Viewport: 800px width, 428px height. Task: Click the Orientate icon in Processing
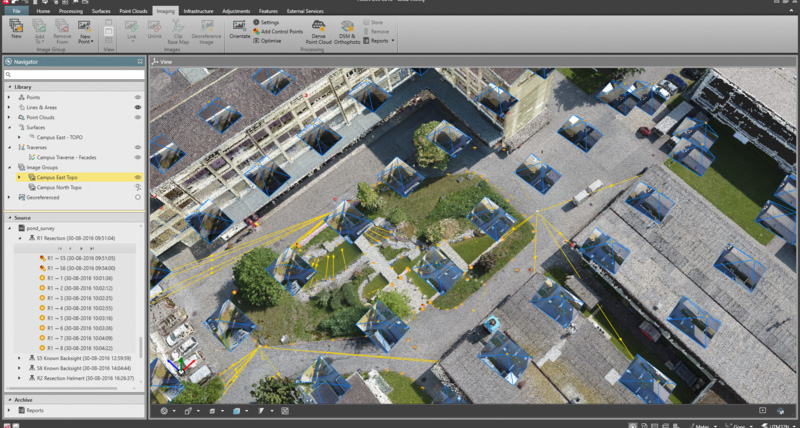coord(239,26)
